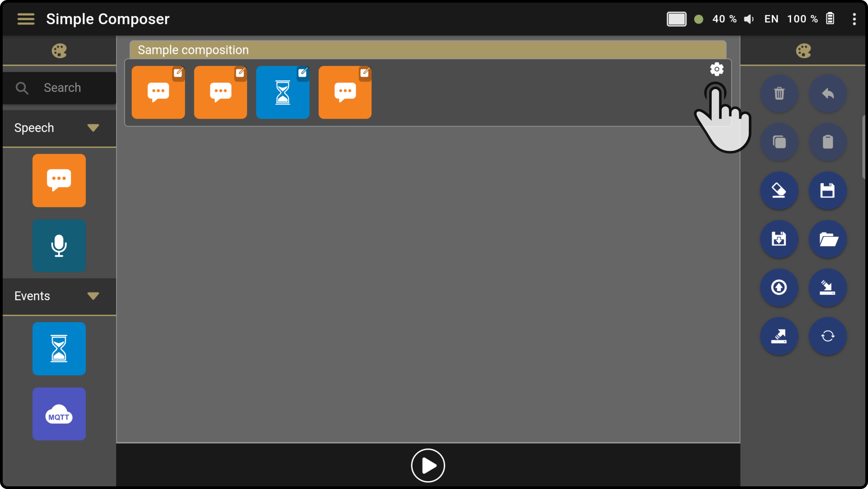This screenshot has height=489, width=868.
Task: Toggle composition settings gear icon
Action: point(716,69)
